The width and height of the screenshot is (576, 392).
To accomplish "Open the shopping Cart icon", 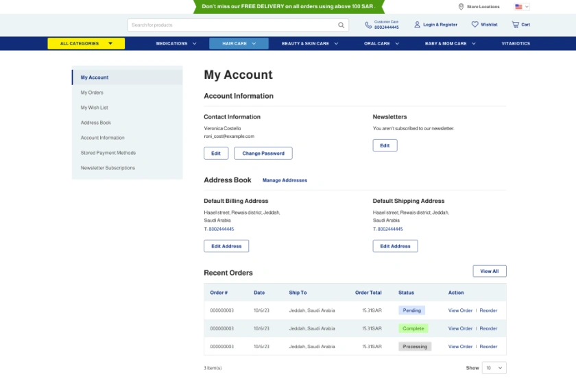I will tap(515, 25).
